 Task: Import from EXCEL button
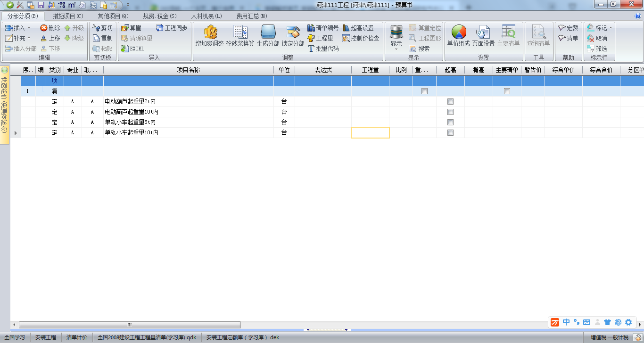(132, 49)
